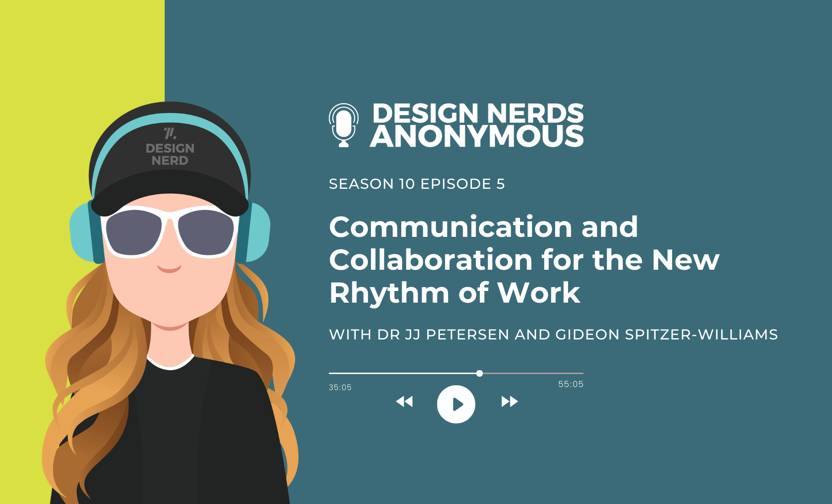Click the slash logo mark on cap
The height and width of the screenshot is (504, 832).
point(170,133)
